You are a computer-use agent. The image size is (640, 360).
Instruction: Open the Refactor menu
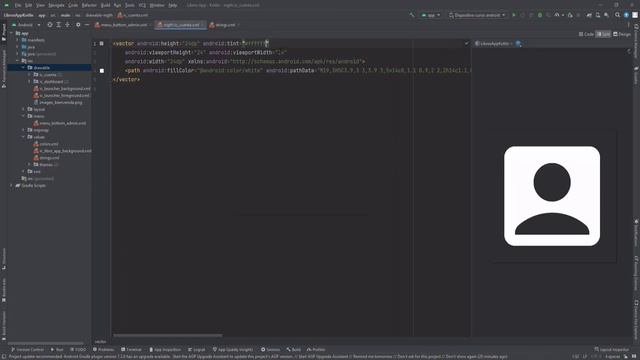point(89,5)
